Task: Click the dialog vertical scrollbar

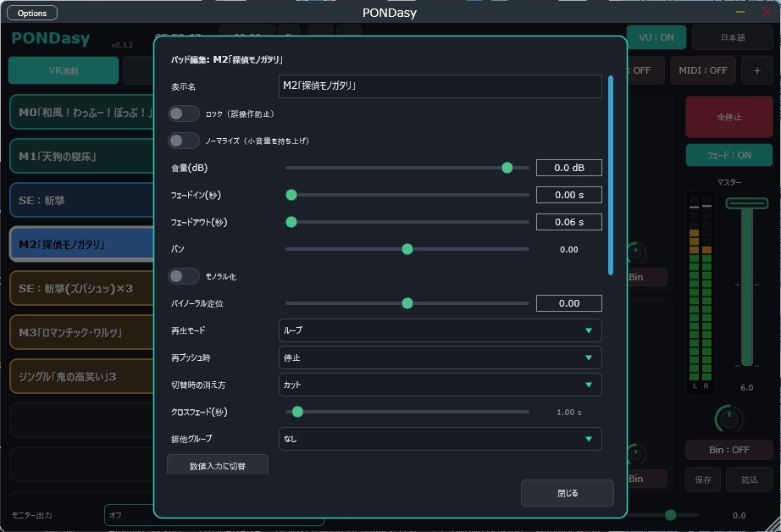Action: [611, 175]
